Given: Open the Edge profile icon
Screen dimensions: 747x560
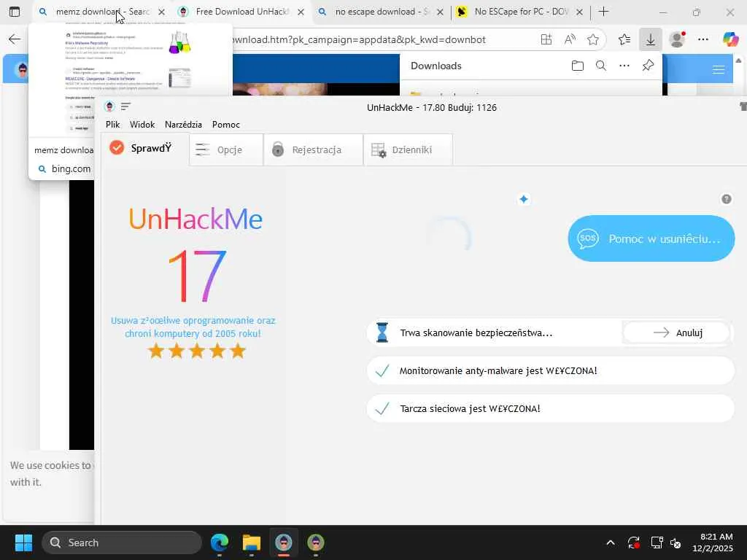Looking at the screenshot, I should [x=677, y=39].
